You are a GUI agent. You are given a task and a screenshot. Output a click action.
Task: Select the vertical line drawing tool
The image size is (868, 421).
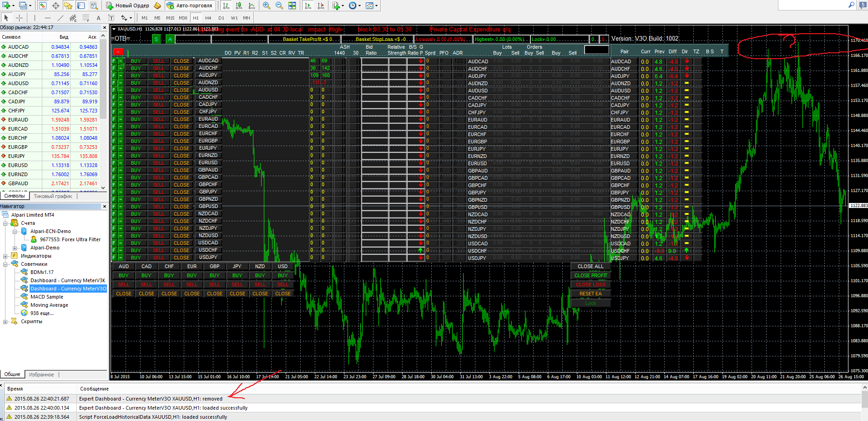(x=35, y=18)
